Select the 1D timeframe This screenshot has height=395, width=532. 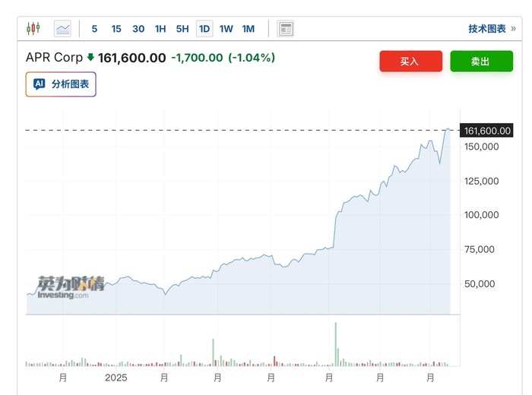[x=204, y=29]
